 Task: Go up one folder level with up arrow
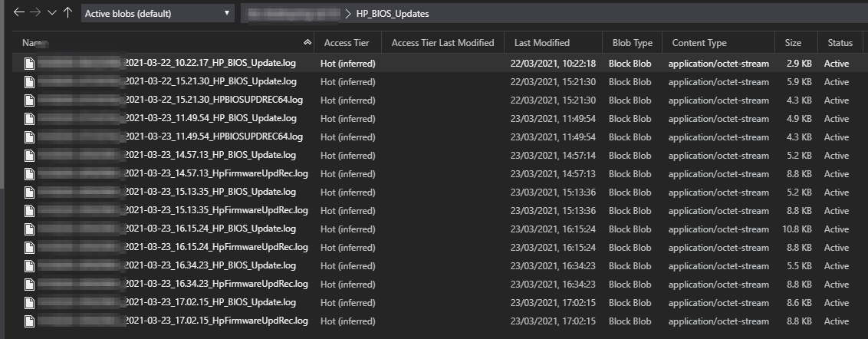[x=68, y=13]
